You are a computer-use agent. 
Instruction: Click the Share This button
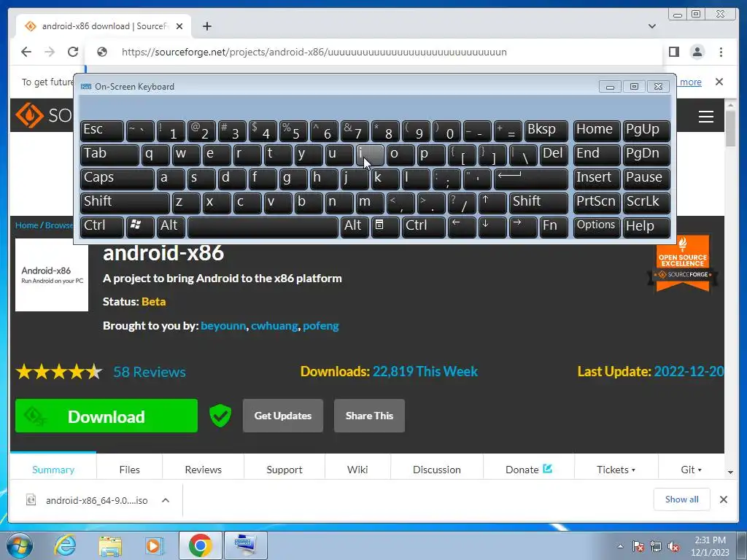(369, 416)
